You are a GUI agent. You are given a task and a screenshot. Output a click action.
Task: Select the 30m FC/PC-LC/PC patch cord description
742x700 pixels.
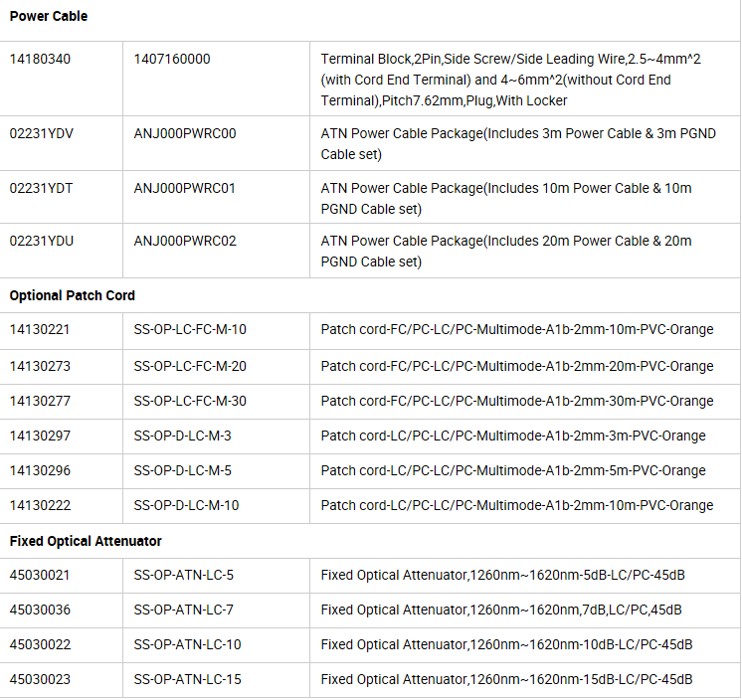517,401
